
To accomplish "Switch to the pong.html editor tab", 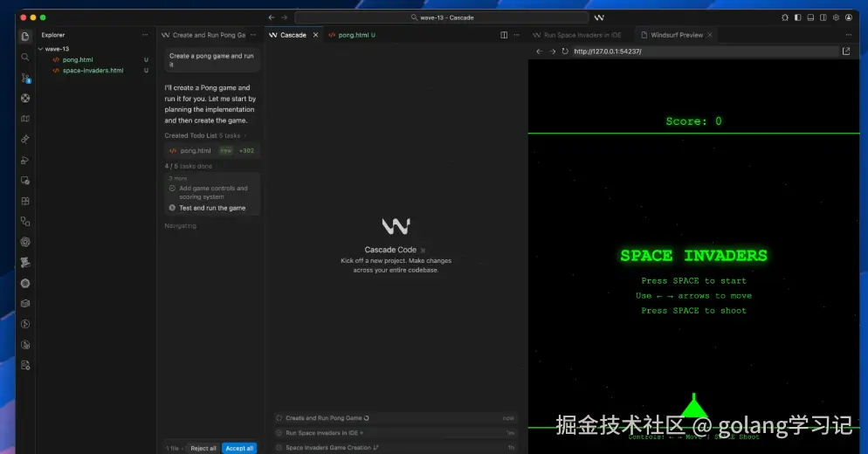I will point(352,35).
